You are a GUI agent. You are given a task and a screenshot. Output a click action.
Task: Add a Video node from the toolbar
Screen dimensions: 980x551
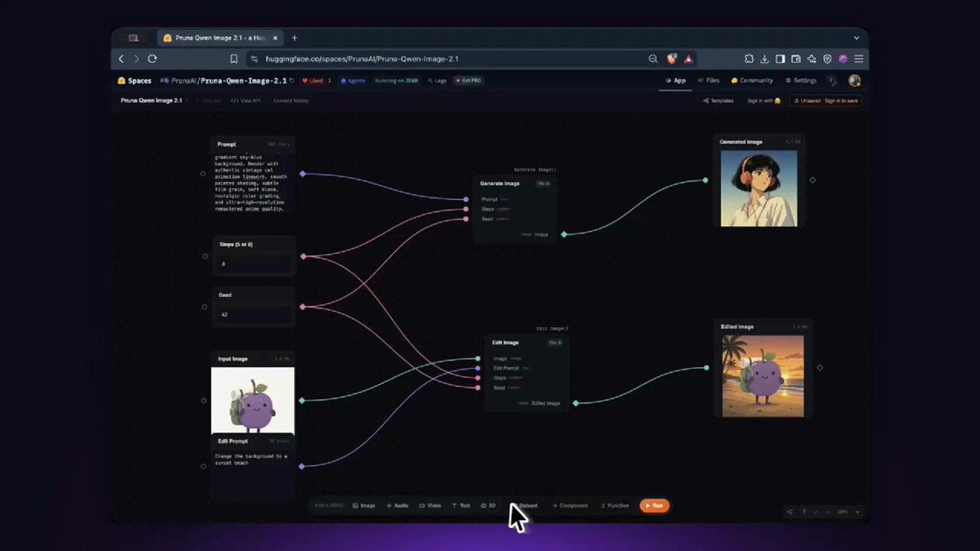pyautogui.click(x=430, y=506)
